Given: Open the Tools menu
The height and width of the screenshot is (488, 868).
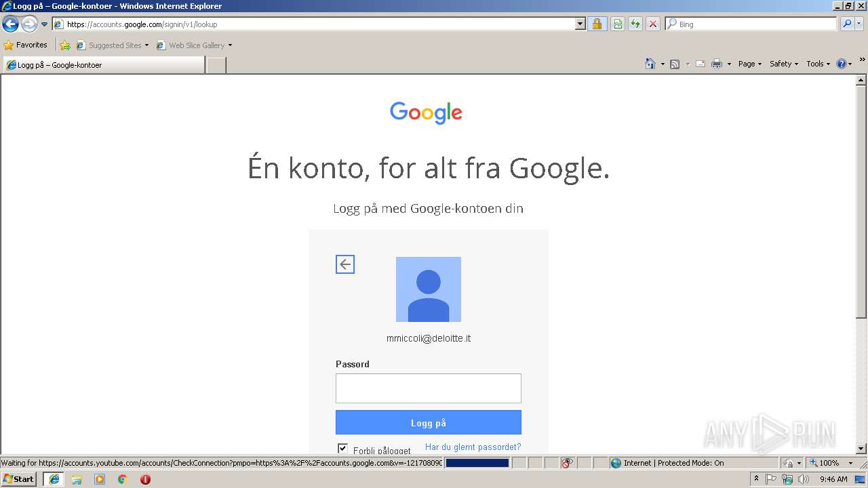Looking at the screenshot, I should [818, 64].
